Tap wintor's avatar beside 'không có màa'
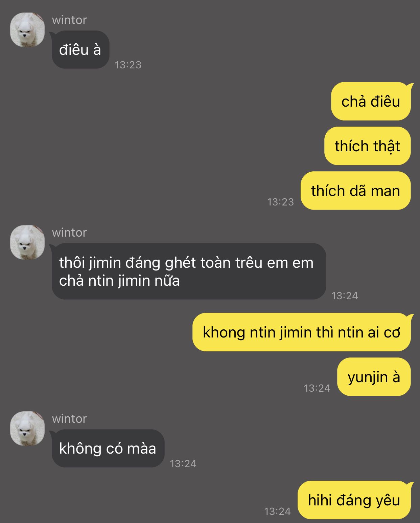 coord(27,429)
